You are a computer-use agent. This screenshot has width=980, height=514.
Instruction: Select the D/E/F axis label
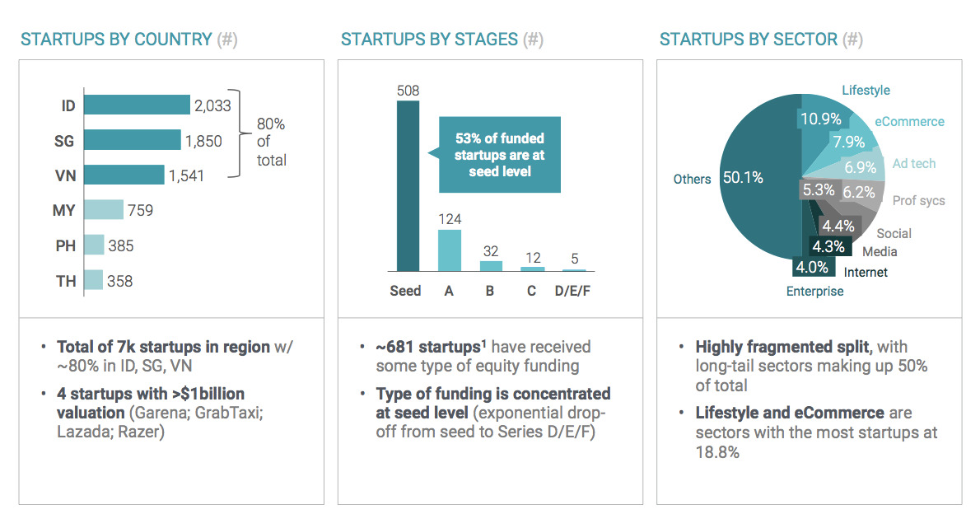(x=574, y=291)
